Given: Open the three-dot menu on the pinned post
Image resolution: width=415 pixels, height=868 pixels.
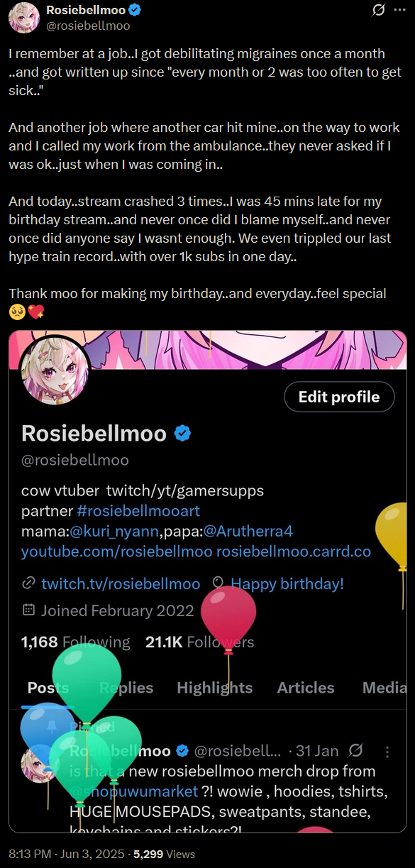Looking at the screenshot, I should [387, 751].
